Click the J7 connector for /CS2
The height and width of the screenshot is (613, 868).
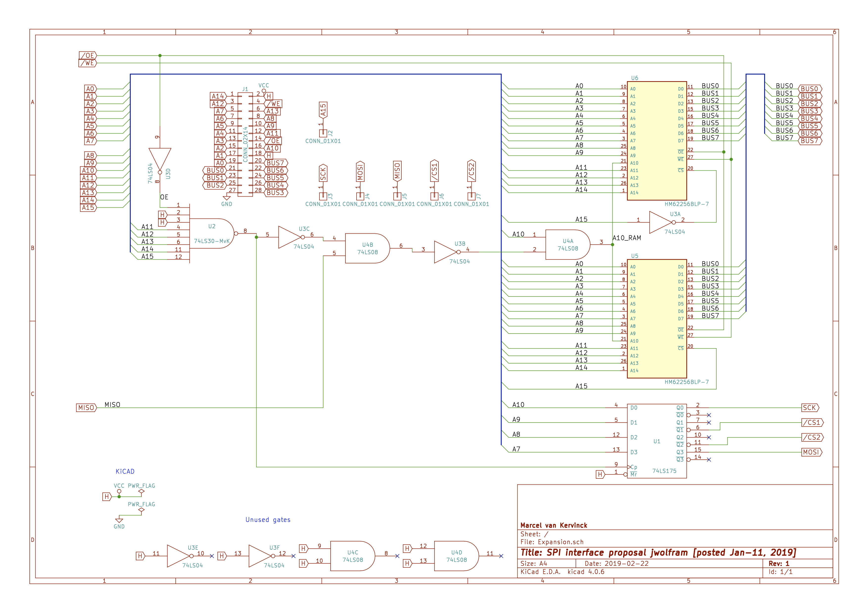pyautogui.click(x=471, y=196)
